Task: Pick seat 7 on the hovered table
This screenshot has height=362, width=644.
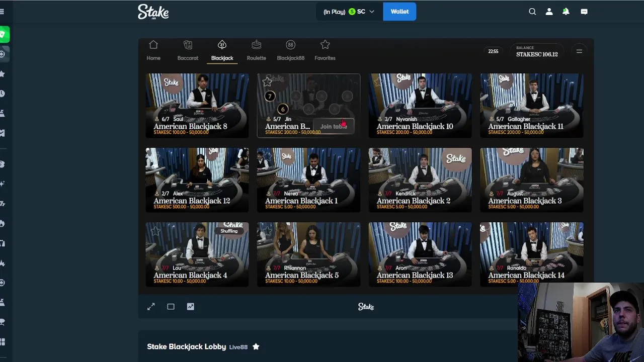Action: (x=270, y=96)
